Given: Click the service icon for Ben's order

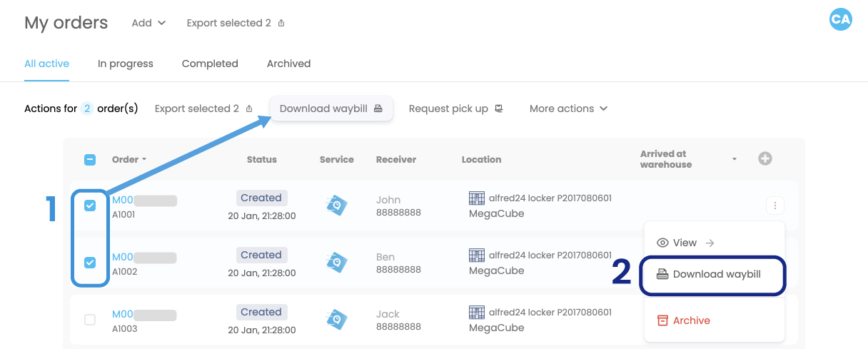Looking at the screenshot, I should [x=337, y=263].
